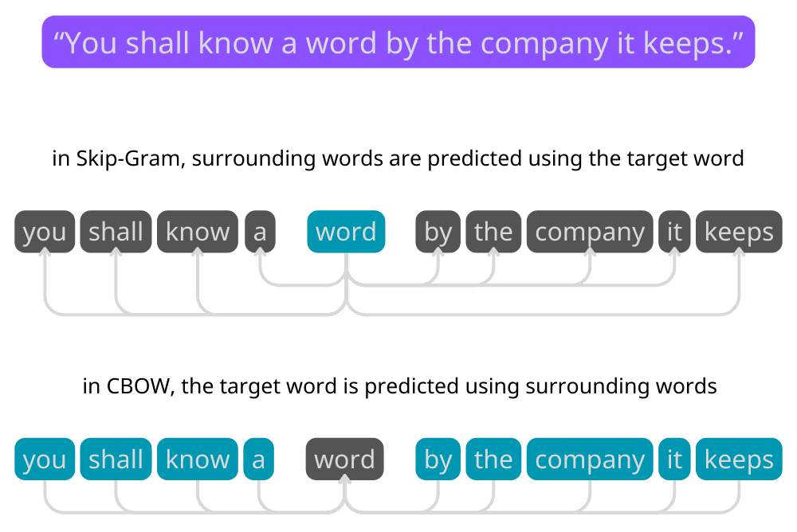Select the gray 'word' box in CBOW row
This screenshot has height=532, width=797.
(x=344, y=460)
